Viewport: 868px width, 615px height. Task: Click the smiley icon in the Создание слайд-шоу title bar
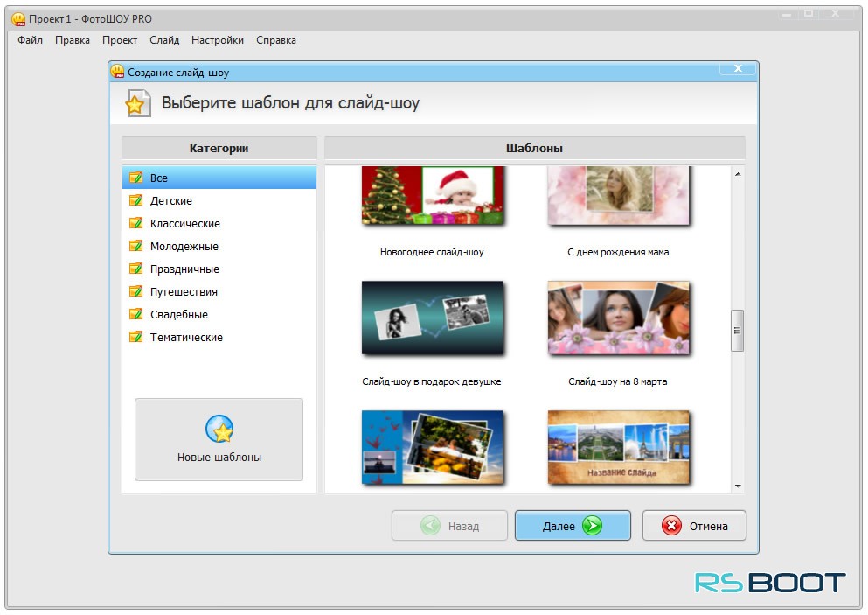click(x=117, y=72)
